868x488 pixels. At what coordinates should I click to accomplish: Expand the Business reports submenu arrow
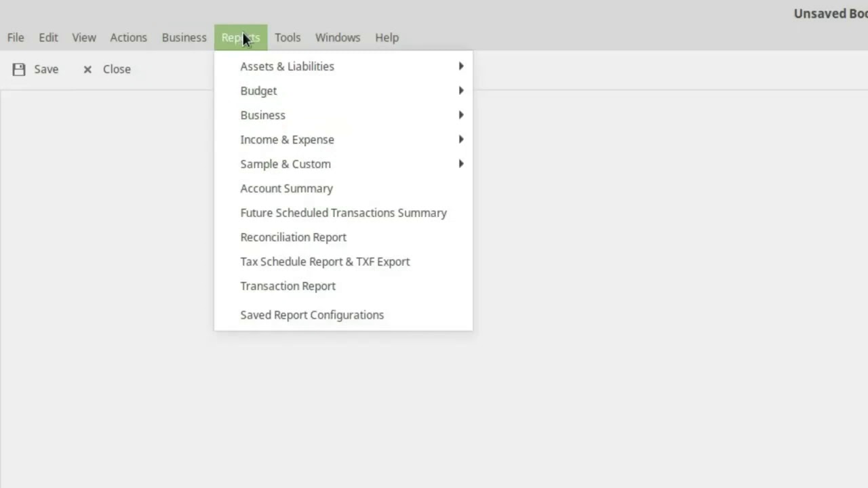click(461, 115)
